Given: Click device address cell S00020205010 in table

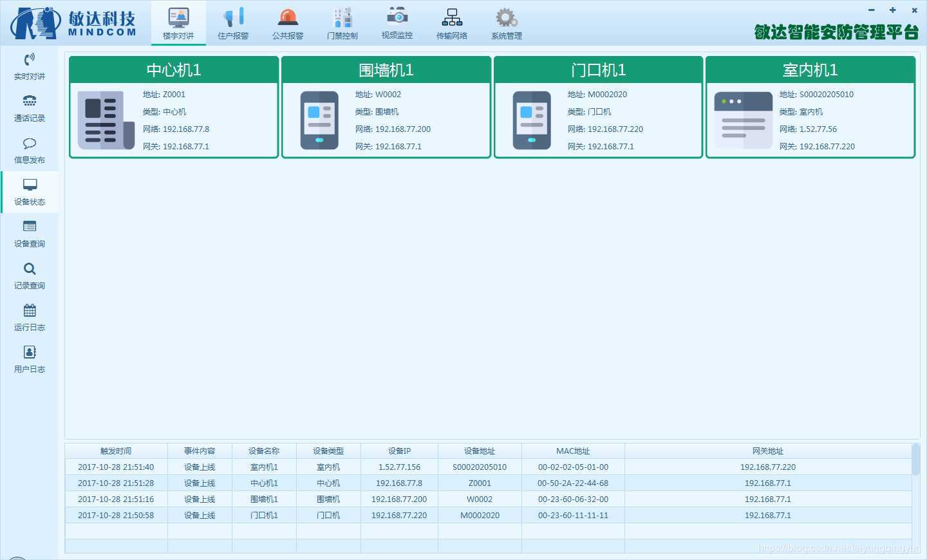Looking at the screenshot, I should pos(480,467).
